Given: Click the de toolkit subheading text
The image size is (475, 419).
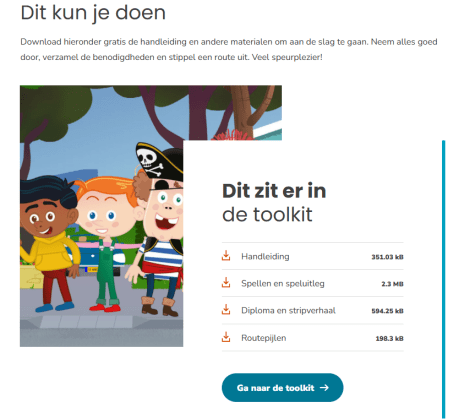Looking at the screenshot, I should coord(267,214).
